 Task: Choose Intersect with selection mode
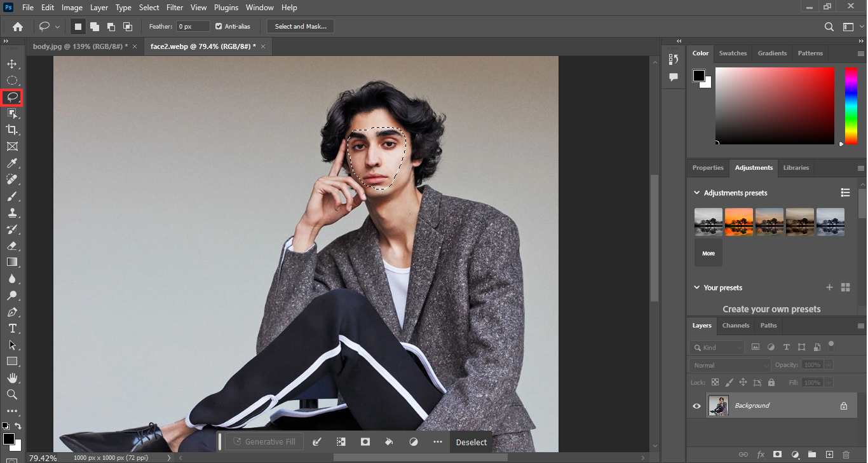pos(128,27)
